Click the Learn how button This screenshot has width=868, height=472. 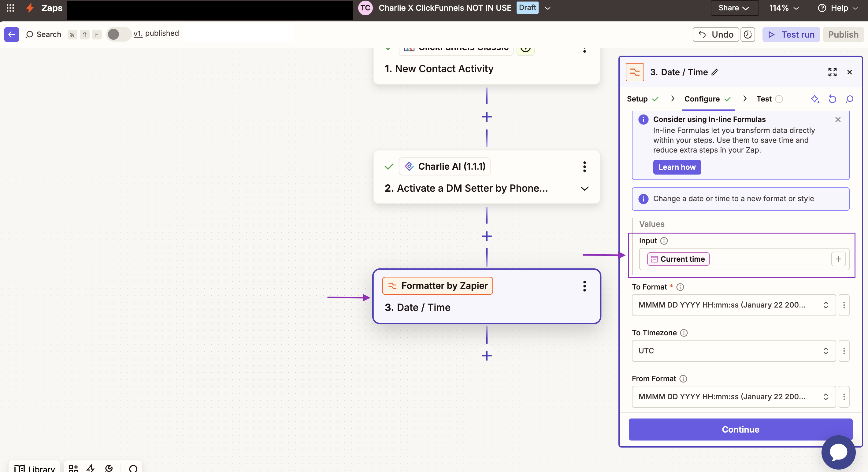point(677,167)
